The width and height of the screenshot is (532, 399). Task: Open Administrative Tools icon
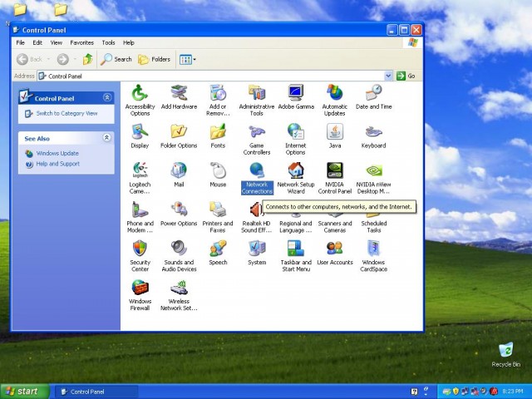[257, 93]
